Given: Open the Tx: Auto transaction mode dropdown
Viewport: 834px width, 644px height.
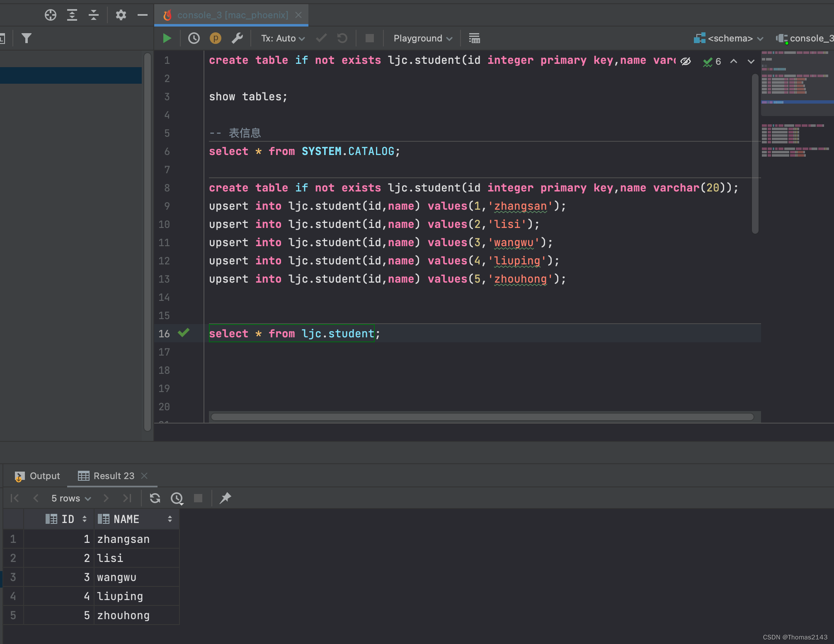Looking at the screenshot, I should tap(282, 38).
